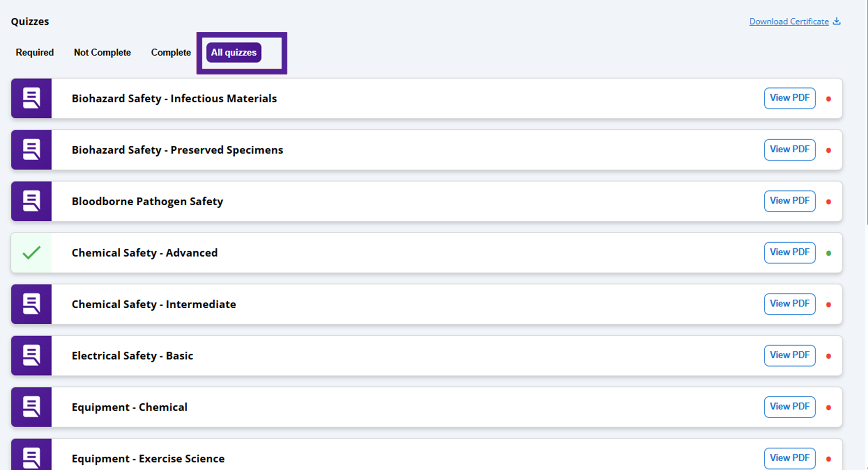
Task: Click red status dot for Bloodborne Pathogen Safety
Action: coord(828,201)
